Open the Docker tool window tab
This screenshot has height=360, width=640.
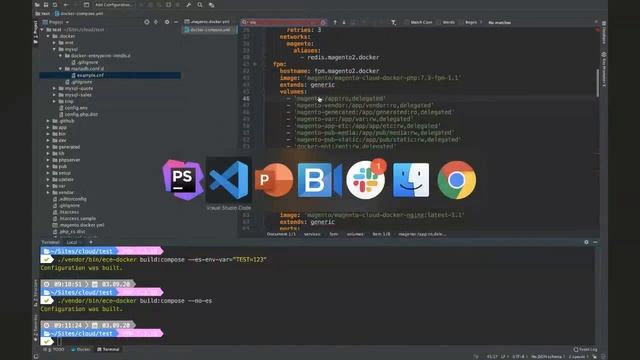point(81,349)
